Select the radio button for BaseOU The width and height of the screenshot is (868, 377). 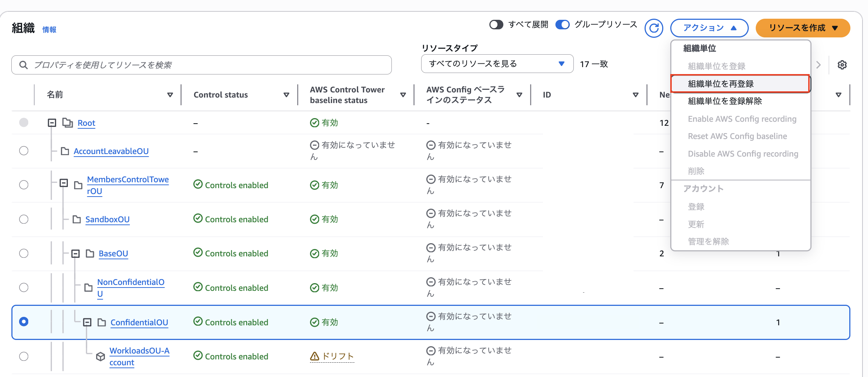(x=23, y=253)
